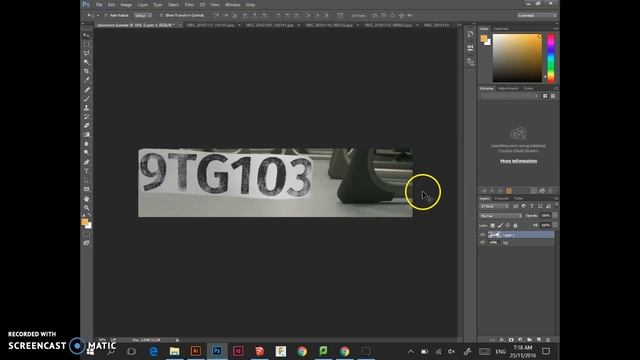The width and height of the screenshot is (640, 360).
Task: Select the Dodge tool
Action: tap(87, 153)
